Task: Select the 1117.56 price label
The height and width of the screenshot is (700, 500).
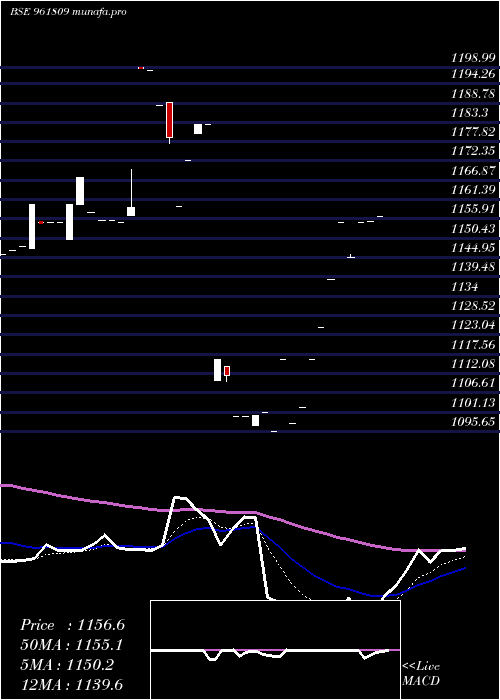Action: (473, 345)
